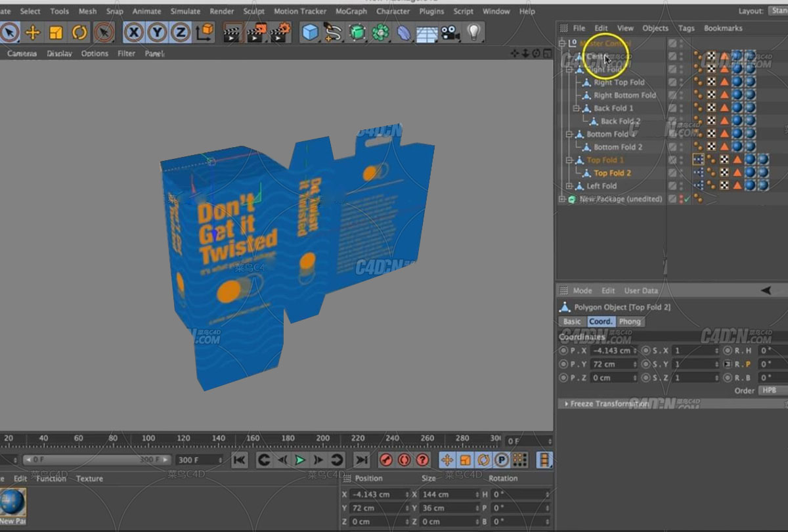This screenshot has height=532, width=788.
Task: Collapse the Master Control hierarchy
Action: [x=563, y=43]
